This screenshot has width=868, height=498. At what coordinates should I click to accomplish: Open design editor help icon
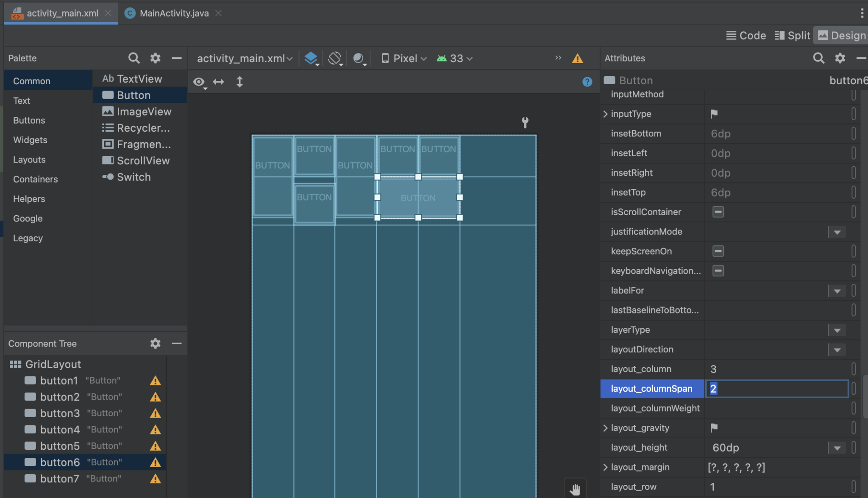point(587,82)
